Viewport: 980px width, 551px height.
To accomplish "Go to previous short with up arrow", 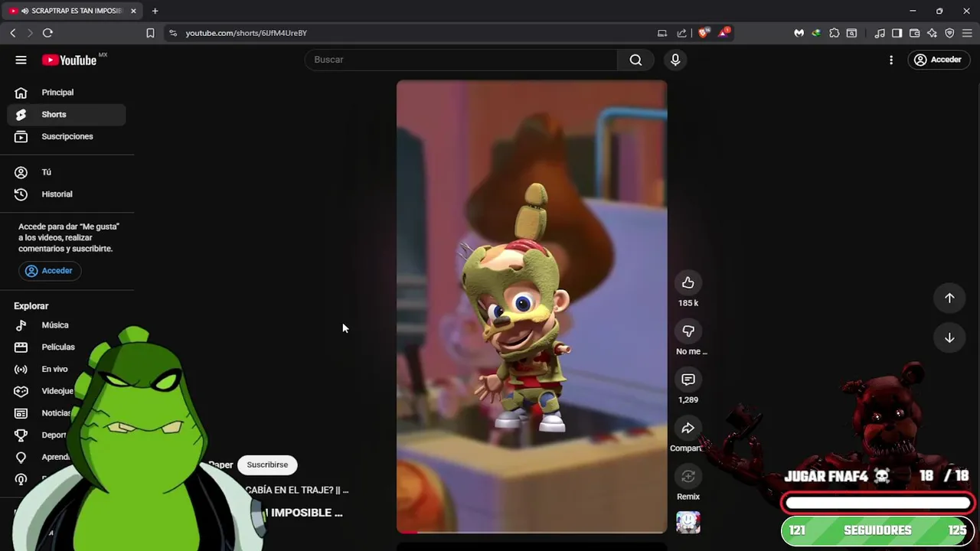I will tap(949, 298).
